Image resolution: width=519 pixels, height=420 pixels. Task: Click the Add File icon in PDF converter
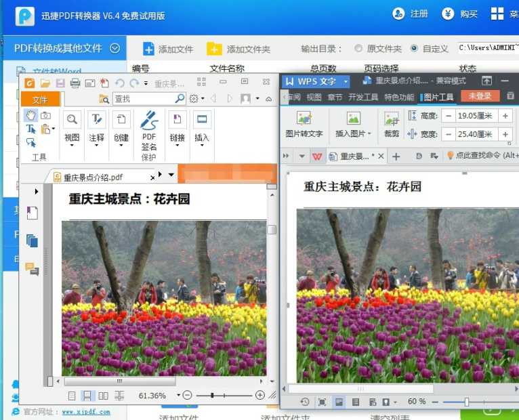pyautogui.click(x=148, y=49)
